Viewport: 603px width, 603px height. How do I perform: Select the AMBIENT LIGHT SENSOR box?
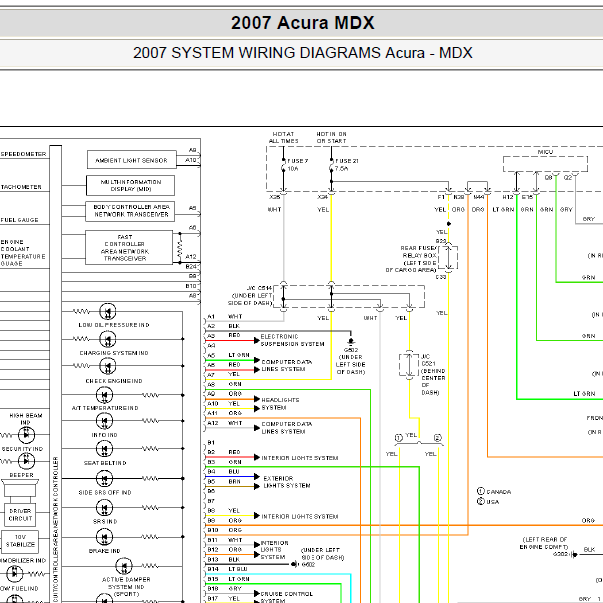tap(132, 160)
